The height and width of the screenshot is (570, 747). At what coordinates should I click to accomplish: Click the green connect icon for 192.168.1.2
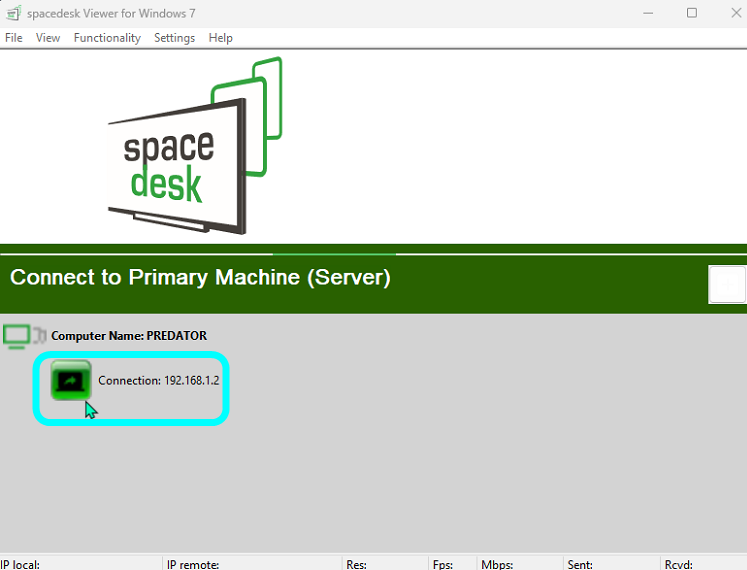pos(71,380)
